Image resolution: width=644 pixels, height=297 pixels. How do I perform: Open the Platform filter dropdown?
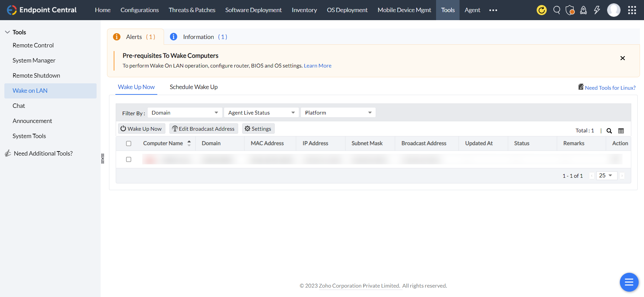[x=338, y=113]
